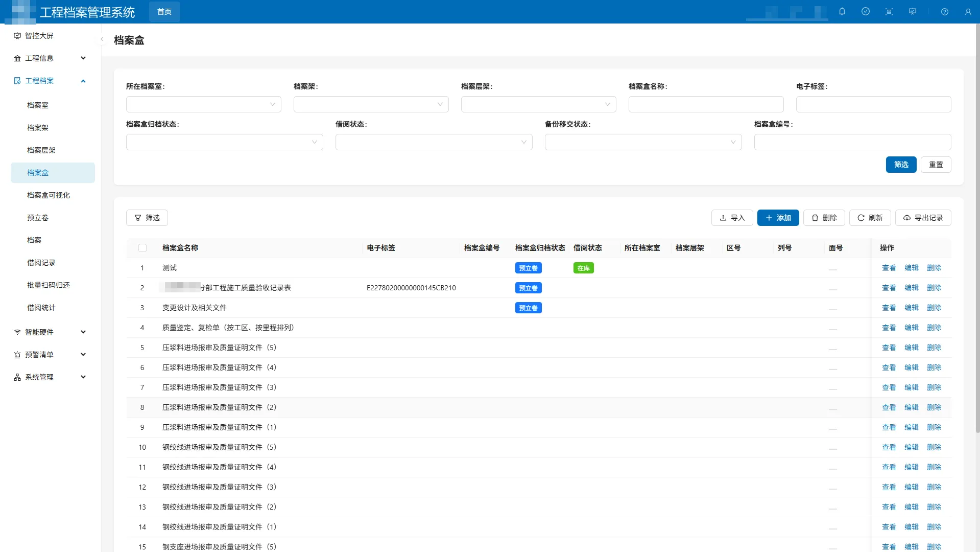This screenshot has height=552, width=980.
Task: Open the 借阅状态 dropdown
Action: pyautogui.click(x=434, y=142)
